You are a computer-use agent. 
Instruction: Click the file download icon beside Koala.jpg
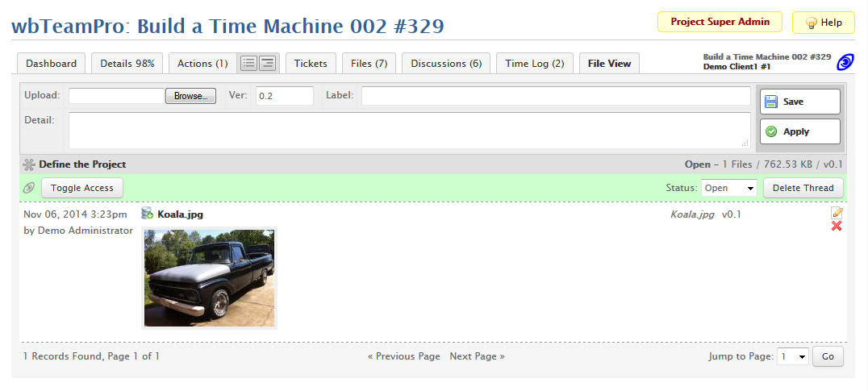coord(148,214)
